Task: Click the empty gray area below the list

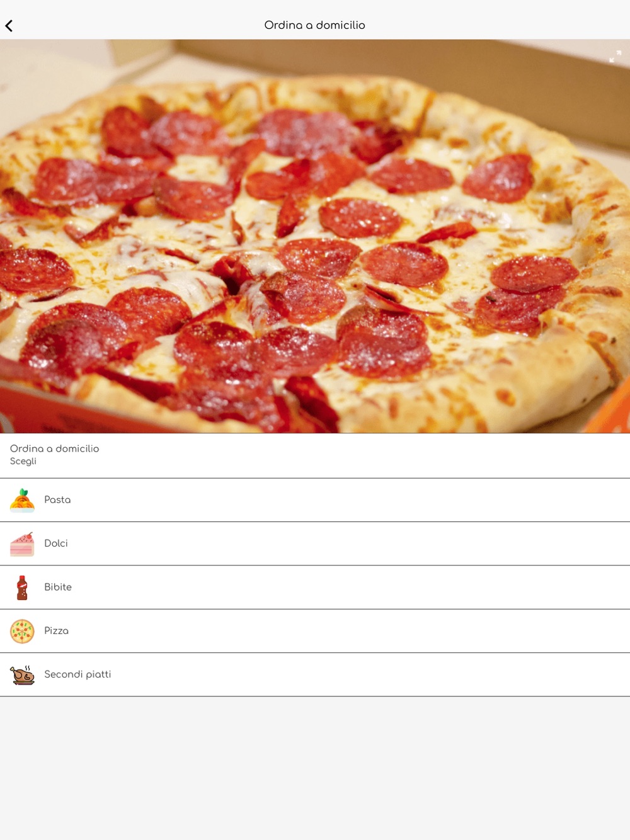Action: click(315, 768)
